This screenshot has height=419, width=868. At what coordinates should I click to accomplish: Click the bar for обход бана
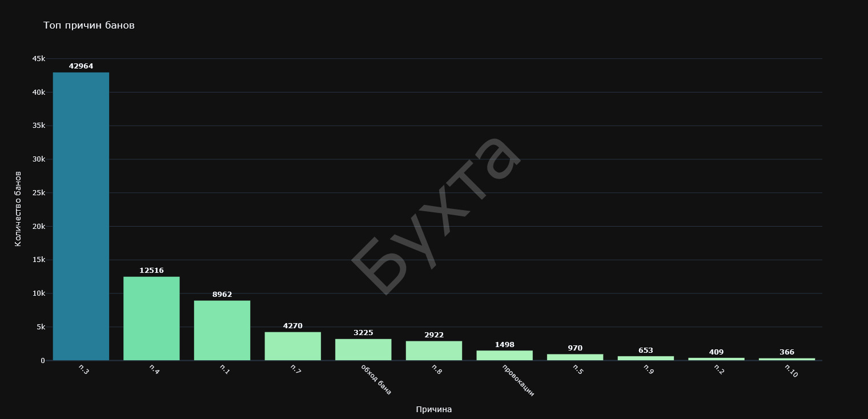pos(363,349)
